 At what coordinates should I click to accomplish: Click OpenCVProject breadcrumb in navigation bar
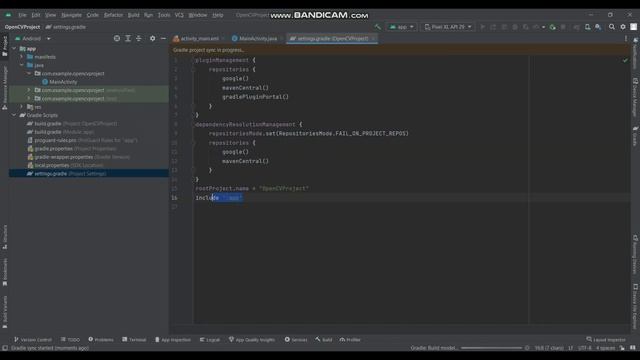(22, 27)
